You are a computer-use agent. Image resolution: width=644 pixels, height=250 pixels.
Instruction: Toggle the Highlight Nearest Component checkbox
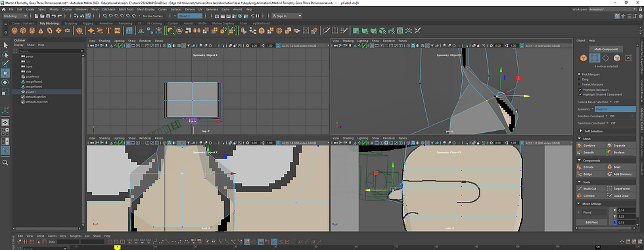(x=580, y=94)
